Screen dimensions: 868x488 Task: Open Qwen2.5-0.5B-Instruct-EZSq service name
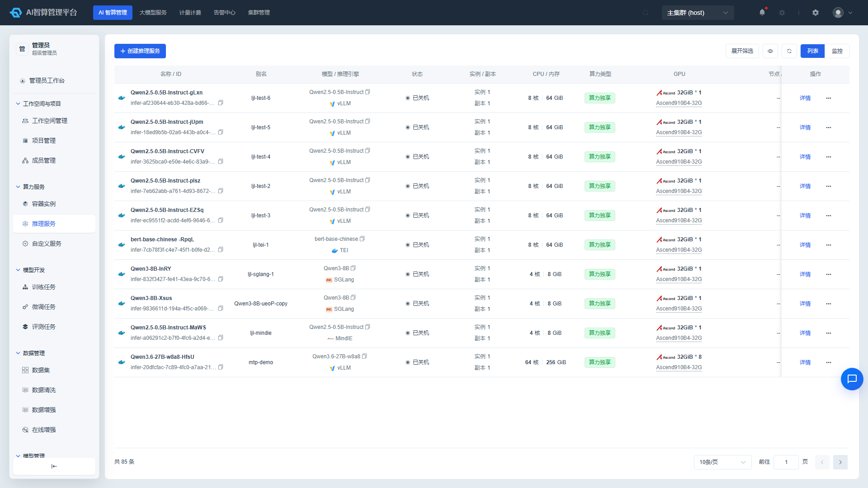coord(167,210)
